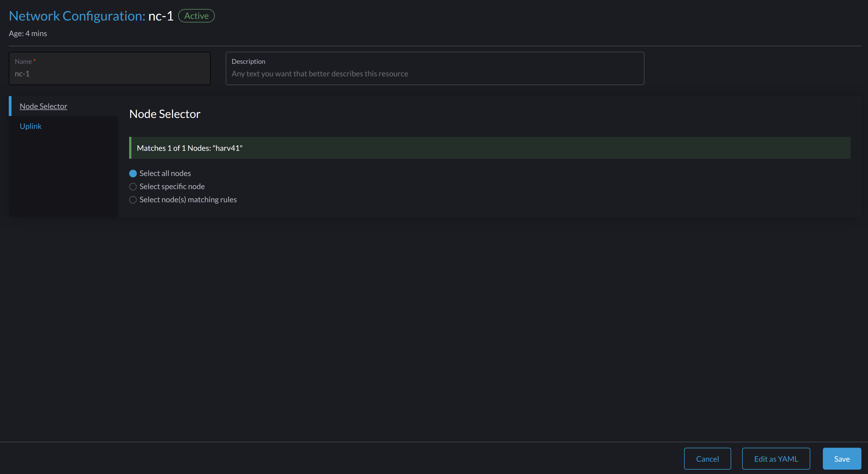The width and height of the screenshot is (868, 474).
Task: Click the green Active status badge
Action: click(x=196, y=16)
